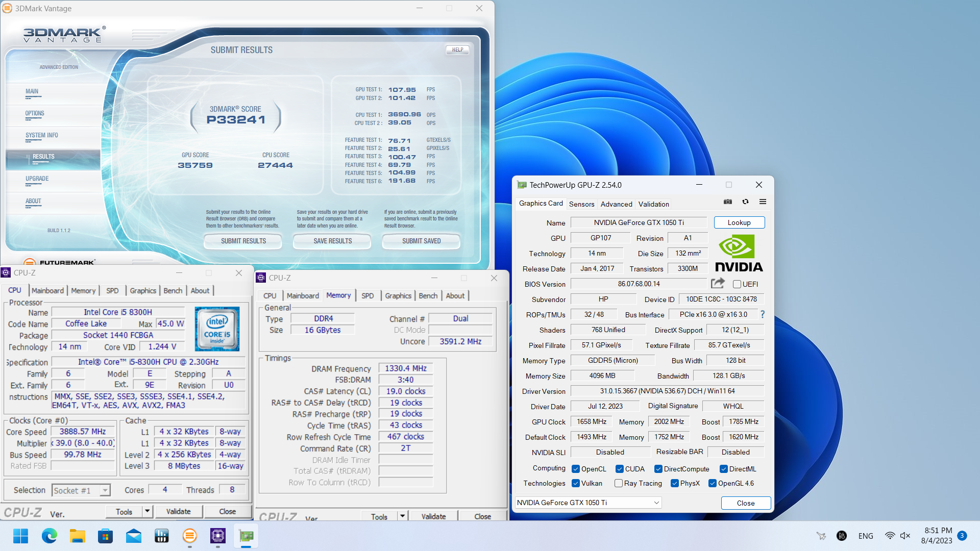Click the Intel Core i5 badge in CPU-Z
Screen dimensions: 980x551
pyautogui.click(x=217, y=329)
